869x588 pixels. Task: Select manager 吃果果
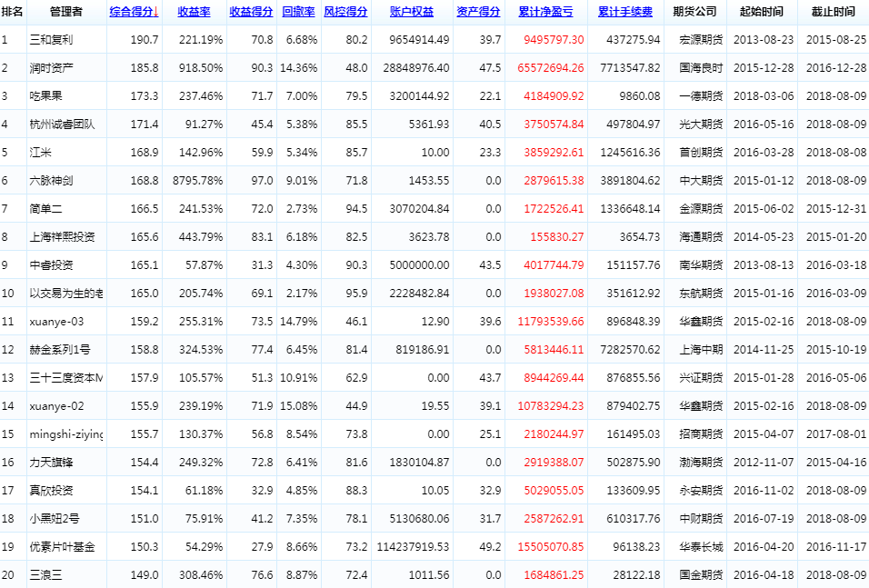click(x=45, y=95)
